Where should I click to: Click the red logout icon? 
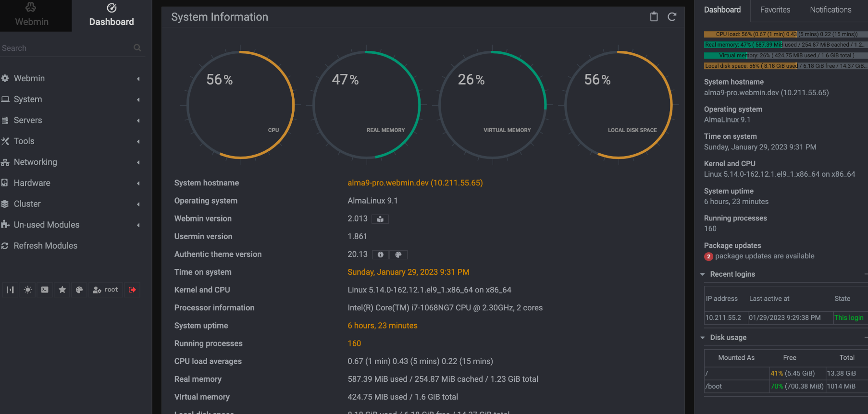click(132, 290)
